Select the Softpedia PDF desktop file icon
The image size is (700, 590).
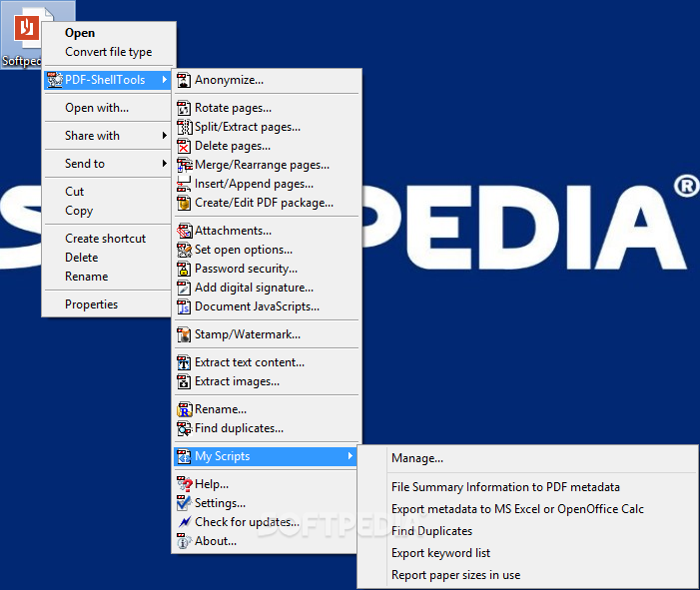27,29
